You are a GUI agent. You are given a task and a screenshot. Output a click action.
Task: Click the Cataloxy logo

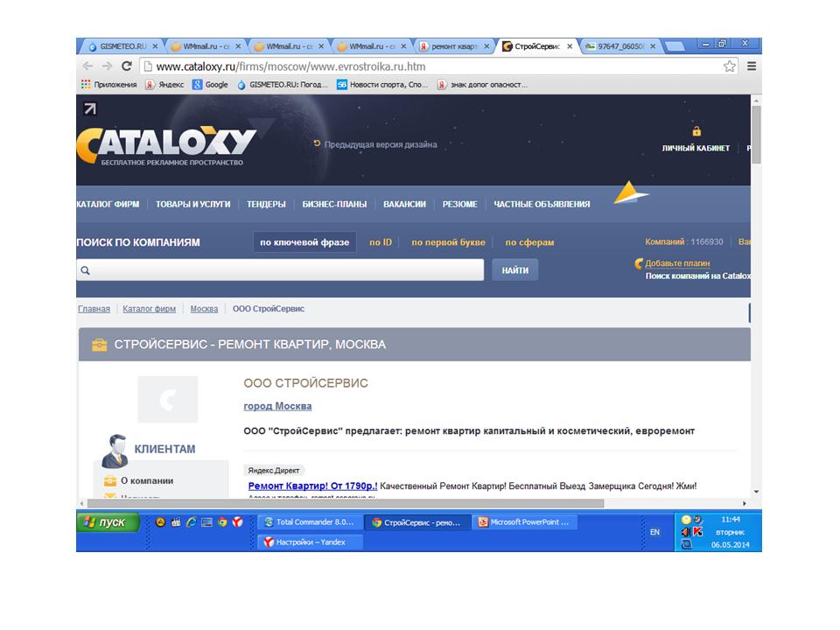pyautogui.click(x=166, y=145)
